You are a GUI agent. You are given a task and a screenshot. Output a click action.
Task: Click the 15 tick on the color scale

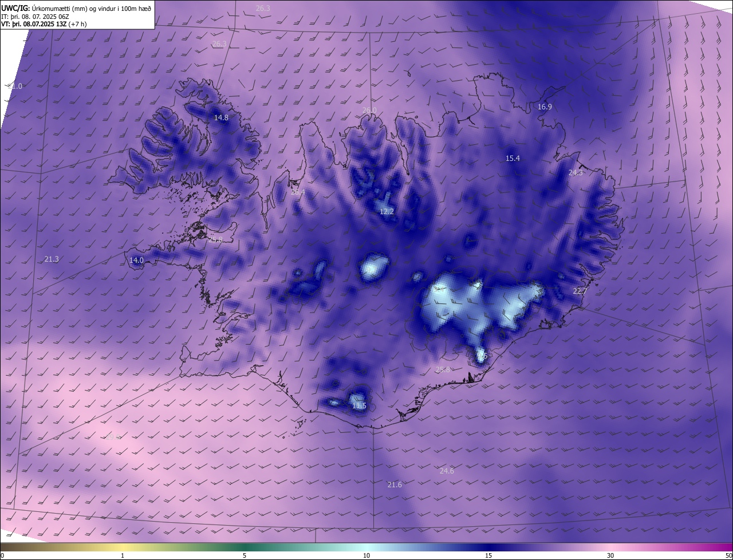[x=488, y=555]
